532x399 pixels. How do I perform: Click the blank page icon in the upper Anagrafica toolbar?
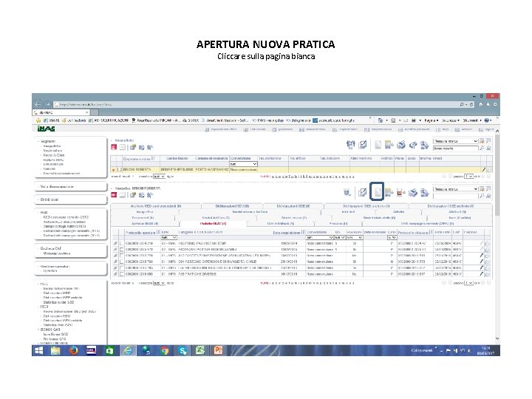(378, 145)
